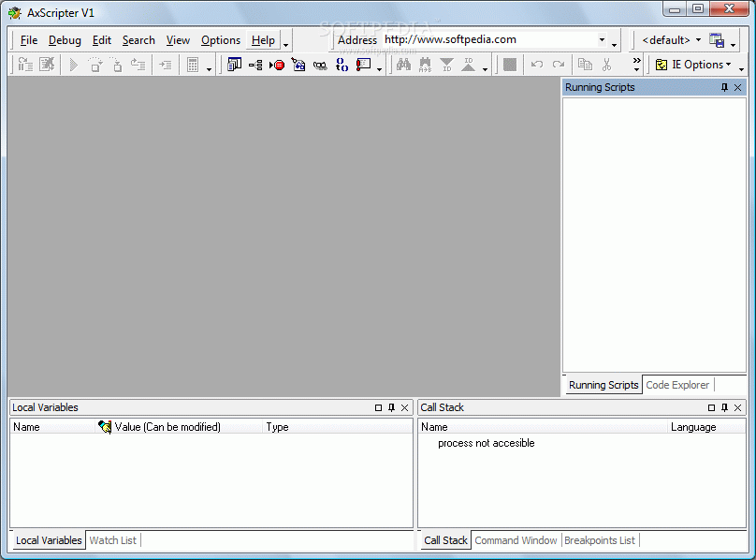Toggle pin on Local Variables panel
This screenshot has width=756, height=560.
391,408
